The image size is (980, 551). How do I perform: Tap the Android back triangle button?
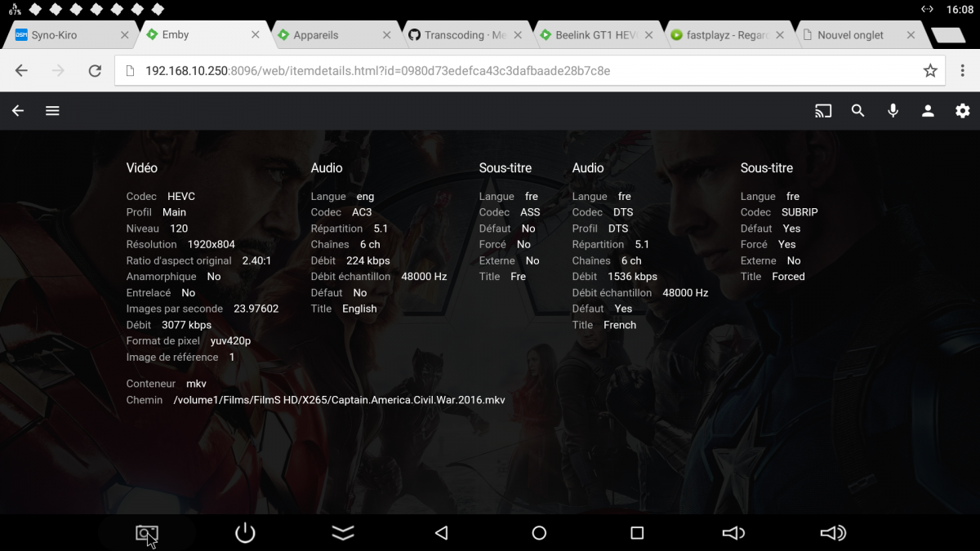coord(441,533)
